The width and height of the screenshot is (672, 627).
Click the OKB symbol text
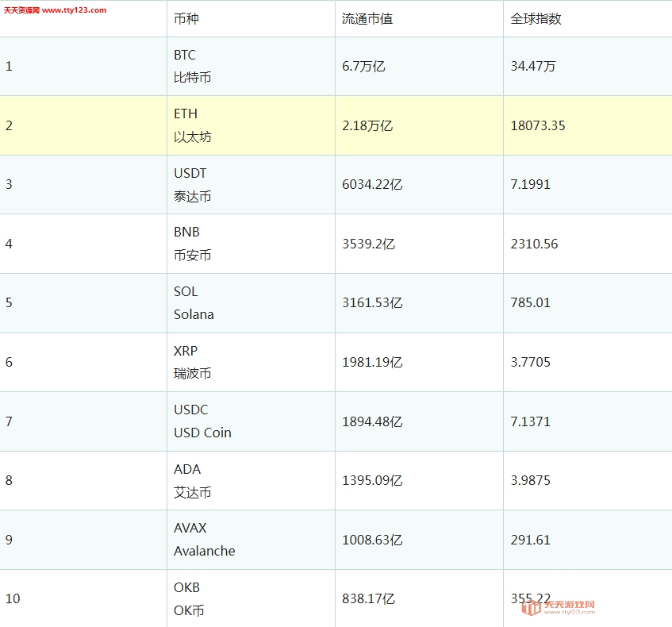click(187, 587)
